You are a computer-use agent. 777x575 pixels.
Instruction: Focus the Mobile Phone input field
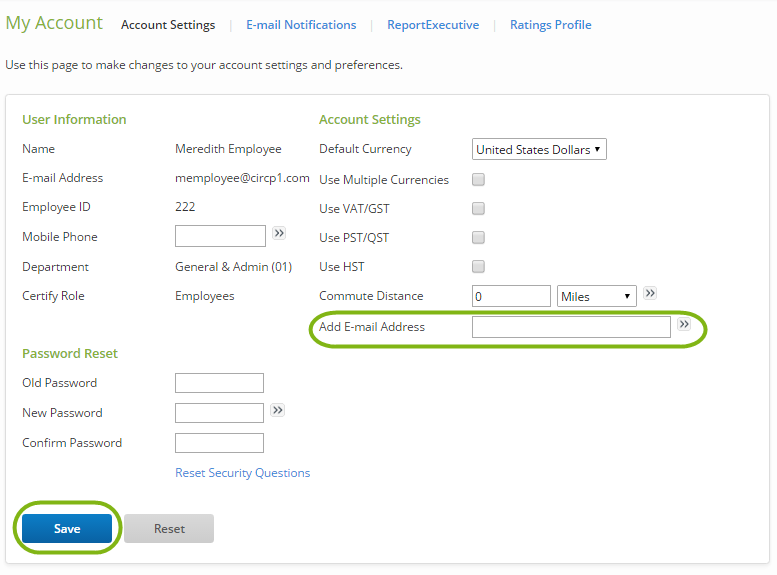pos(220,236)
